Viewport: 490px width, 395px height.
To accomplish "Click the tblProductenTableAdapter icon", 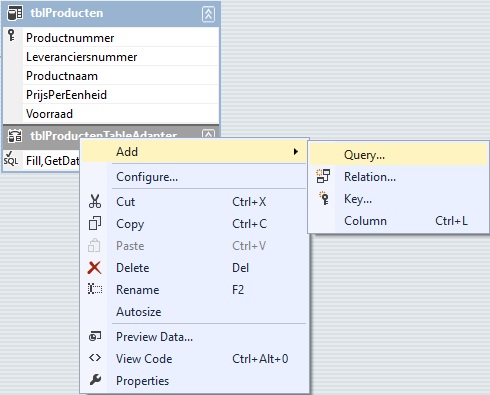I will [x=15, y=136].
